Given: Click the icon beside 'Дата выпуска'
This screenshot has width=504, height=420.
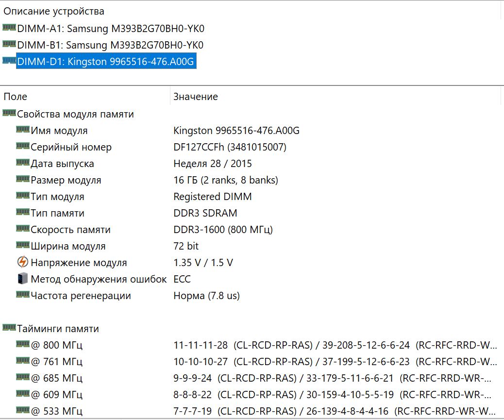Looking at the screenshot, I should [22, 163].
